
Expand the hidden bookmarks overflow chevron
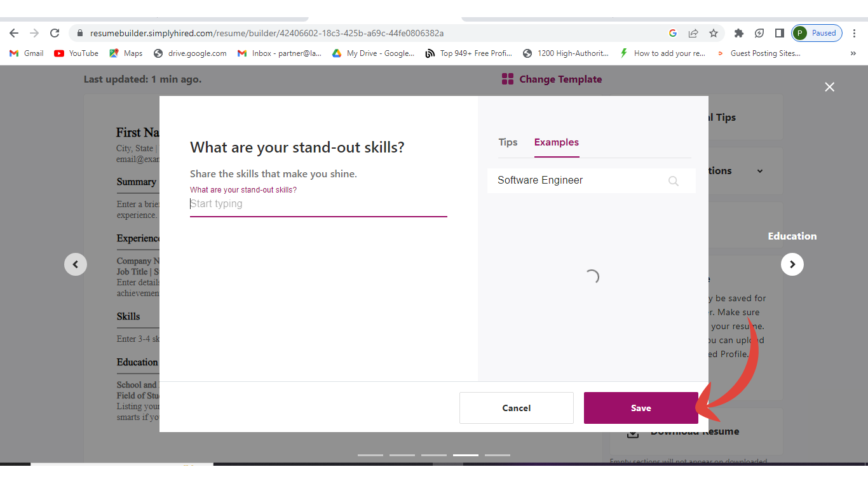[853, 53]
